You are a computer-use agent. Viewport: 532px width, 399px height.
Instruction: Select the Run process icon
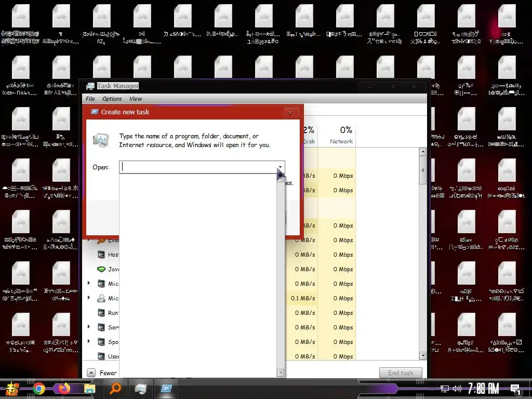tap(101, 313)
